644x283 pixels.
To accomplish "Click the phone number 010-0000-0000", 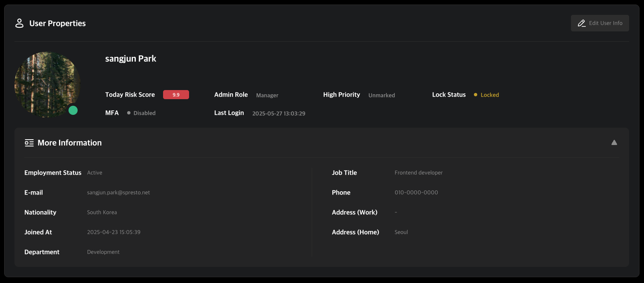I will click(x=416, y=193).
